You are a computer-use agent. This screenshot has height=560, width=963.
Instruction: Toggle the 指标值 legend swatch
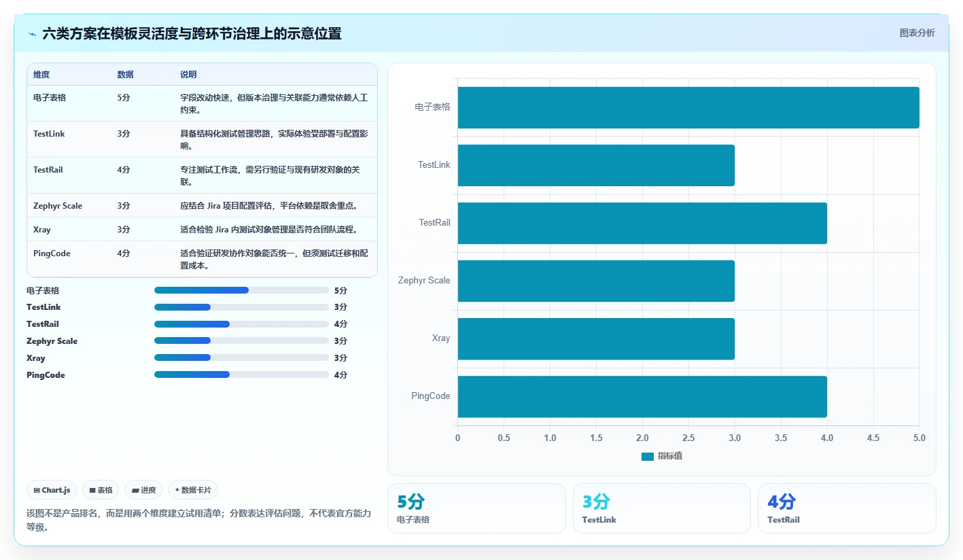click(648, 457)
